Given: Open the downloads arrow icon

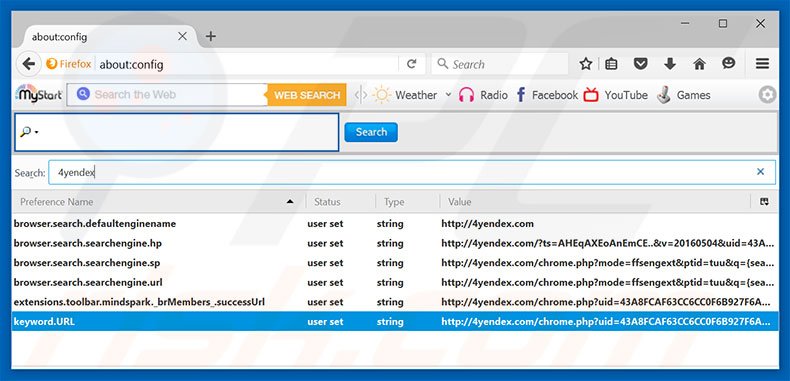Looking at the screenshot, I should pos(670,64).
